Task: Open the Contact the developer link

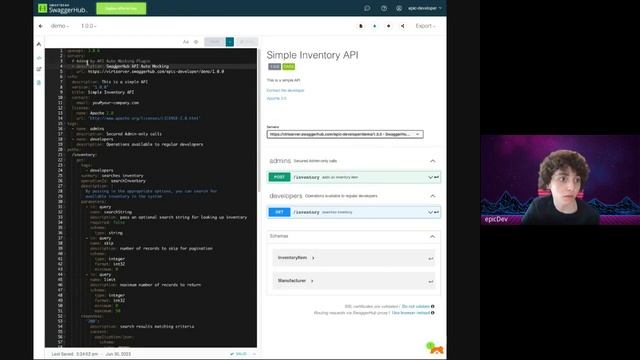Action: click(285, 90)
